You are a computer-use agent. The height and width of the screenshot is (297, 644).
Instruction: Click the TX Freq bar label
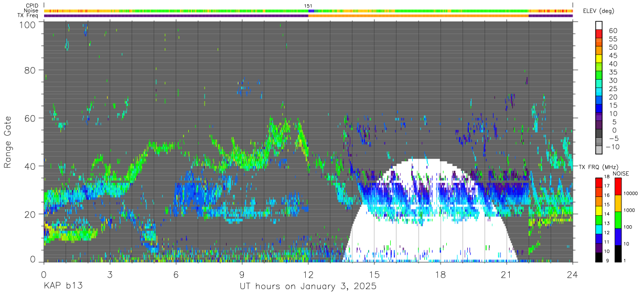(28, 16)
